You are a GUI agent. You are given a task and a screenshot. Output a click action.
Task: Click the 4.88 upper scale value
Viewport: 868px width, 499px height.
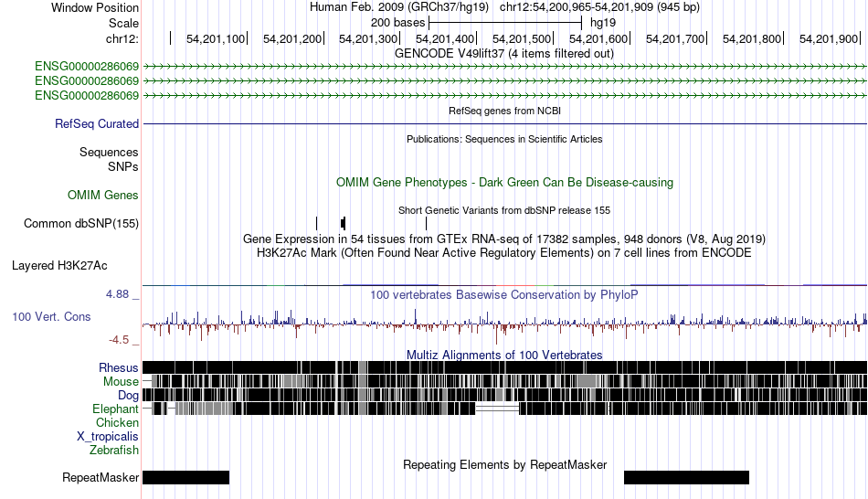(117, 294)
